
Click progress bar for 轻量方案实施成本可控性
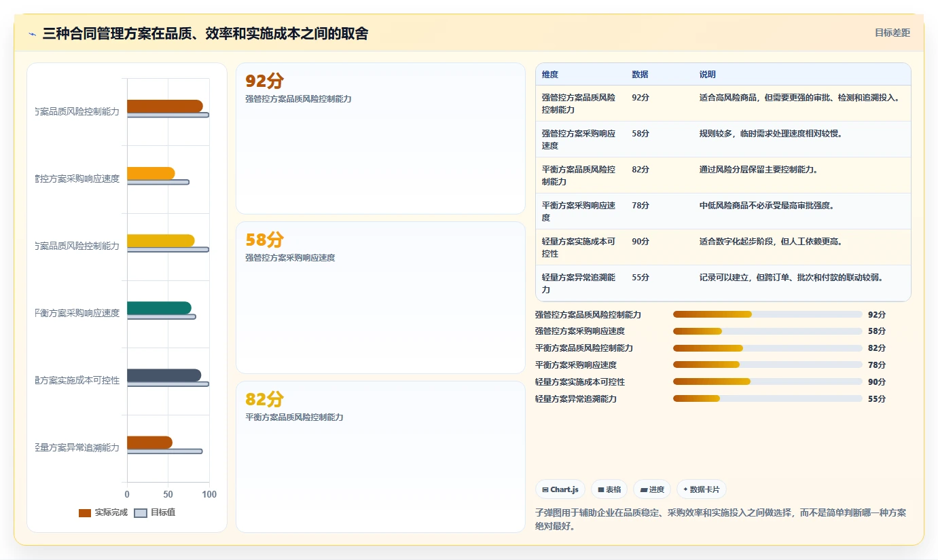(x=768, y=381)
